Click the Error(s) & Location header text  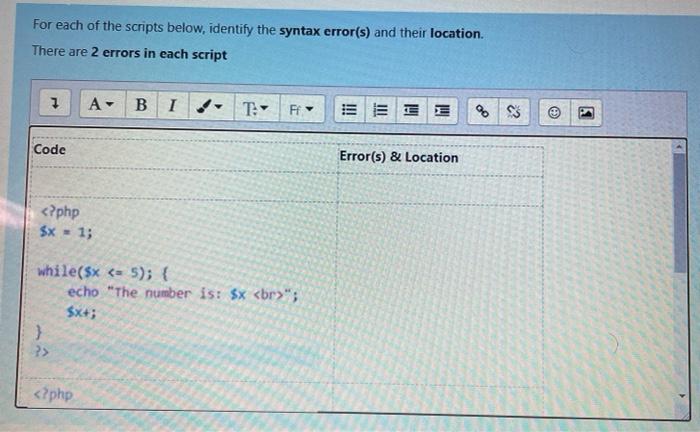[399, 157]
